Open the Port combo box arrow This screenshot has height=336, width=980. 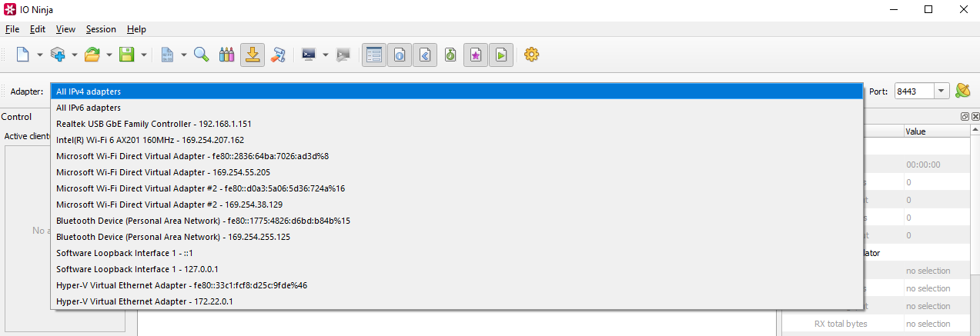pyautogui.click(x=942, y=91)
